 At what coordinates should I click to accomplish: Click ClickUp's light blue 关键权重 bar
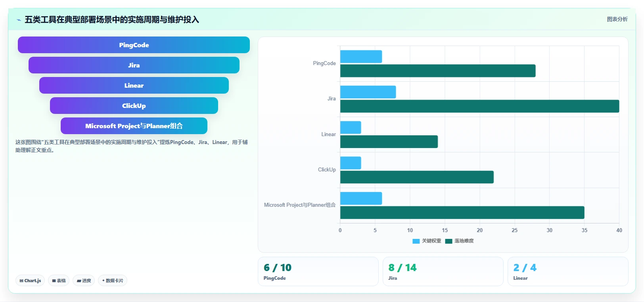351,163
